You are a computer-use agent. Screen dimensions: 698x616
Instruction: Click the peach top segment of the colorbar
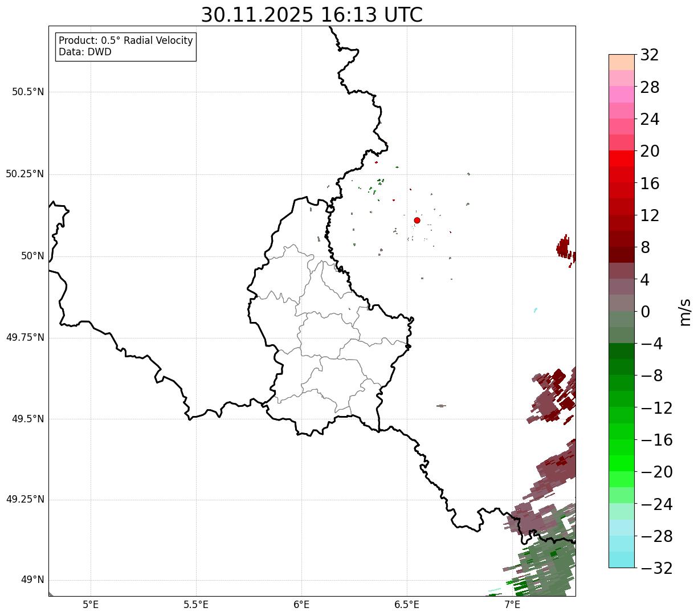[x=622, y=62]
